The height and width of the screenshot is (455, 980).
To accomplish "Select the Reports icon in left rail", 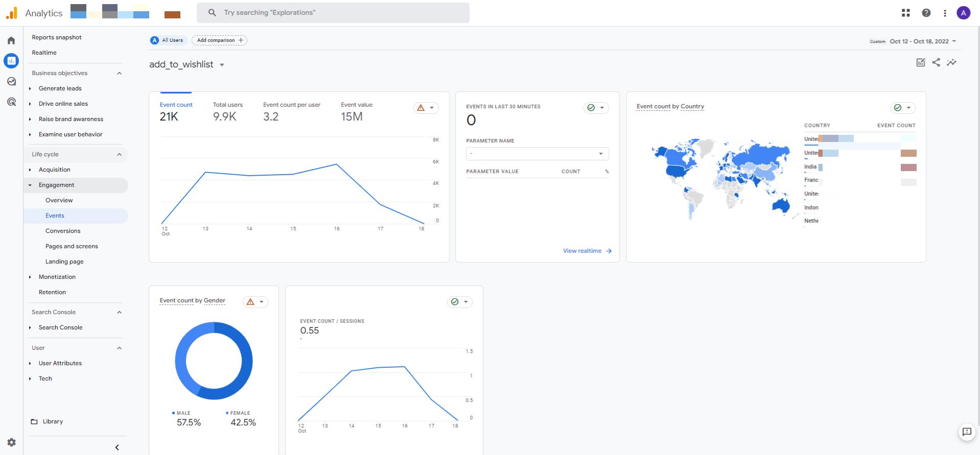I will pos(11,61).
